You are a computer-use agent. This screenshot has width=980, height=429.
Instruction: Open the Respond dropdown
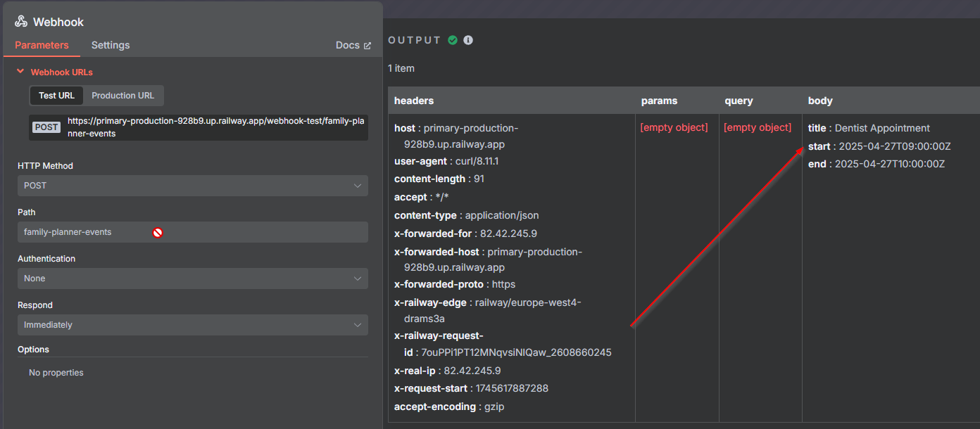(x=192, y=325)
